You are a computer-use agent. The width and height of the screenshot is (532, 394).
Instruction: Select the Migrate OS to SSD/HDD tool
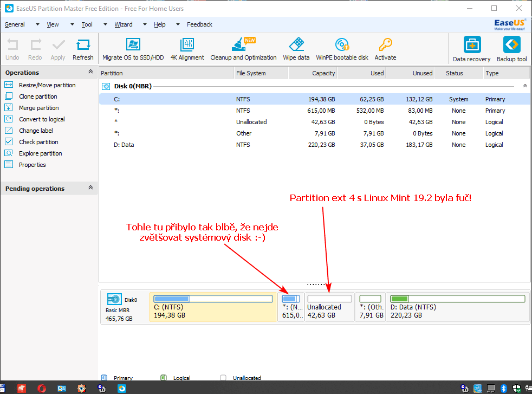133,49
